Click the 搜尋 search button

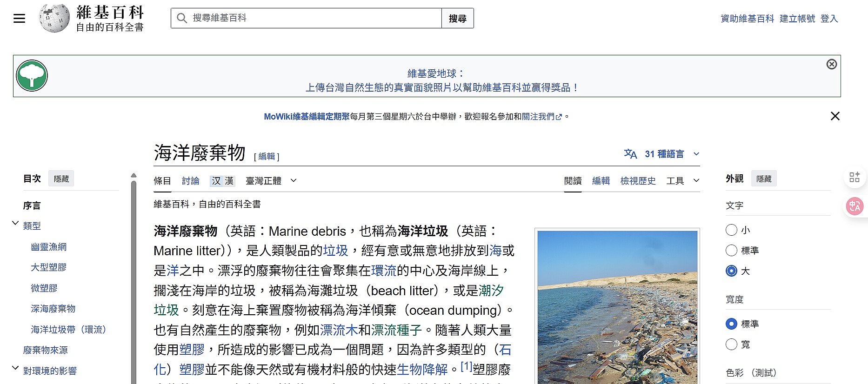coord(457,19)
